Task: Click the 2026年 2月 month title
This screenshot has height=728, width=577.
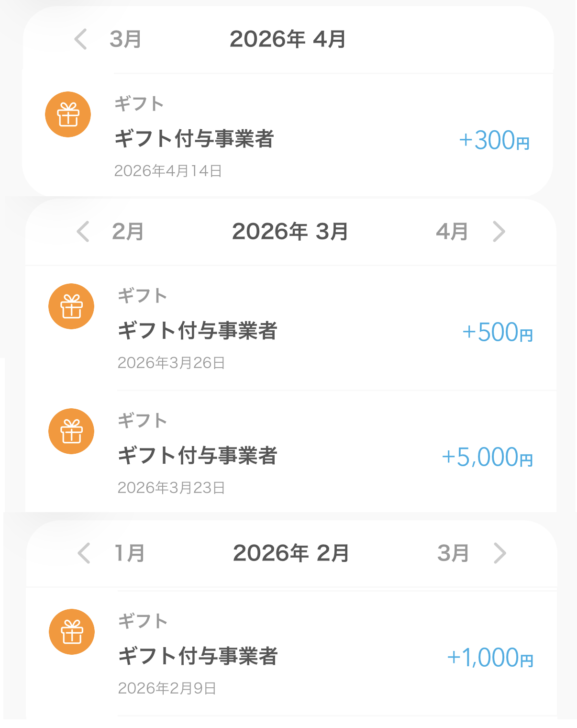Action: 291,553
